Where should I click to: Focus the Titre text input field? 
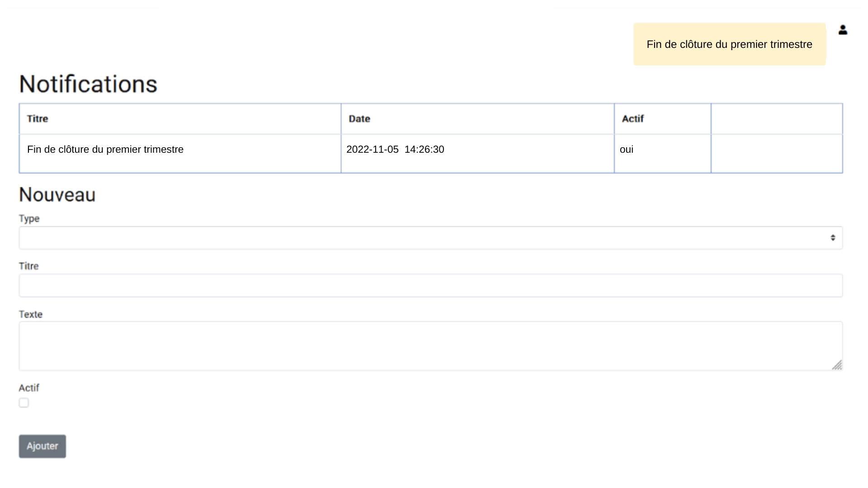click(x=430, y=286)
